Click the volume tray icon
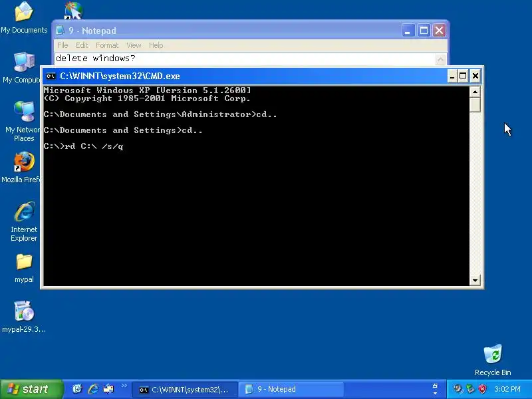The image size is (532, 399). tap(458, 389)
